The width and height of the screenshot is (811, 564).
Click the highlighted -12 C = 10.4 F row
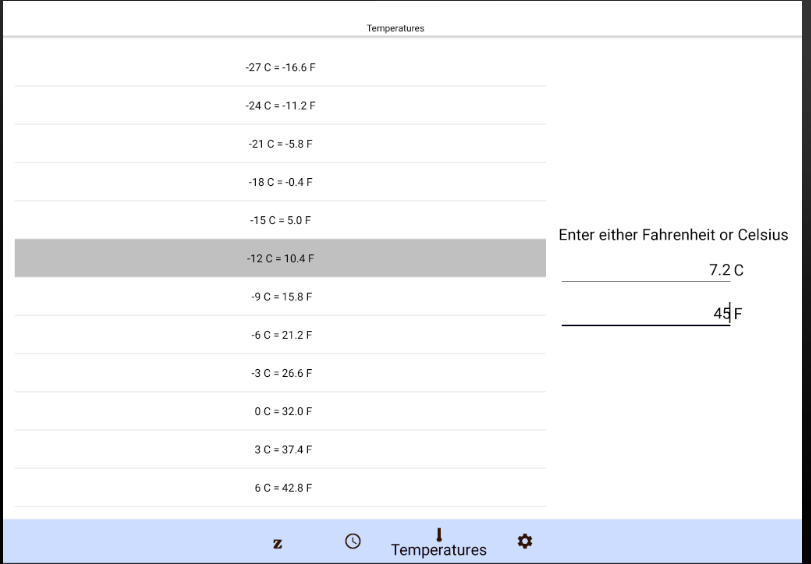click(280, 258)
